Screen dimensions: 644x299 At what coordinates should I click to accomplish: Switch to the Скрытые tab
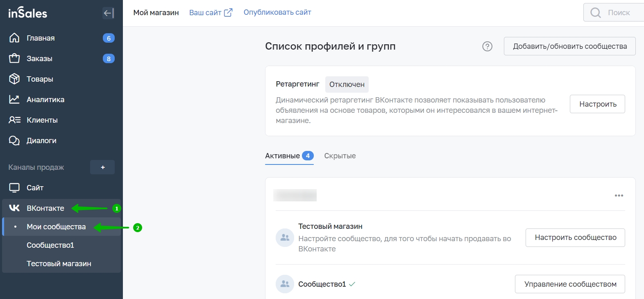(x=340, y=156)
